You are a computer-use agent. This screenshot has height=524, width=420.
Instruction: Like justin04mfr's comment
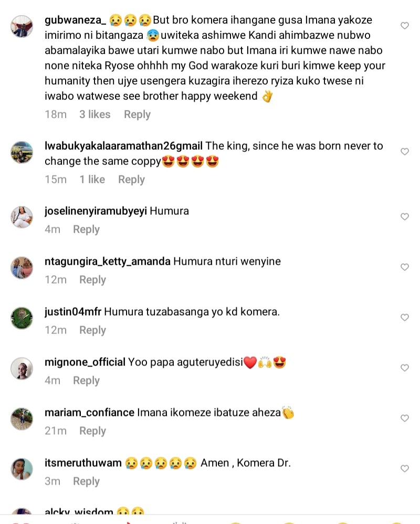pos(405,318)
